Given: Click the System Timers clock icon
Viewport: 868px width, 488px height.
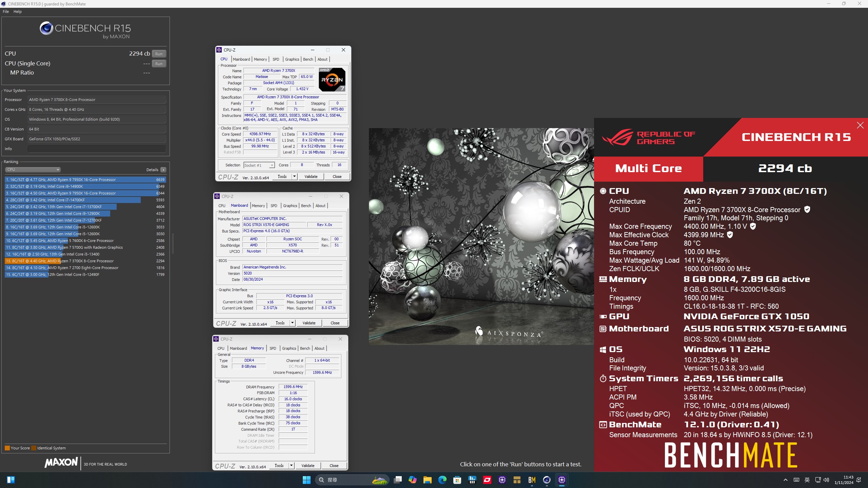Looking at the screenshot, I should pos(603,379).
